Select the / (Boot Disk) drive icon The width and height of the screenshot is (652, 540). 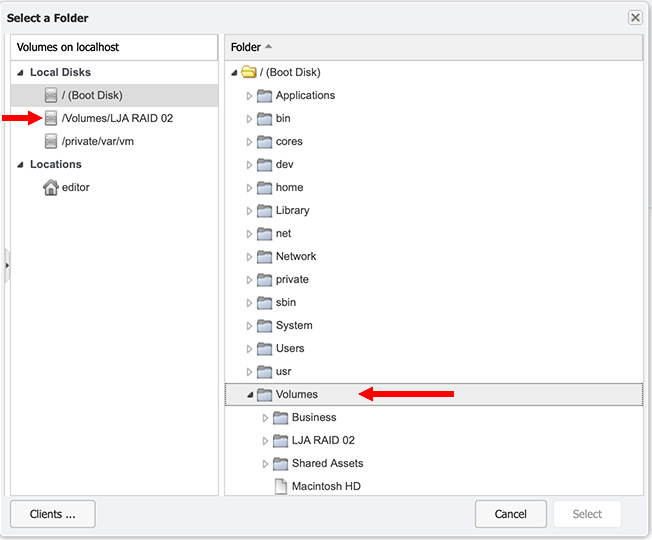[51, 95]
